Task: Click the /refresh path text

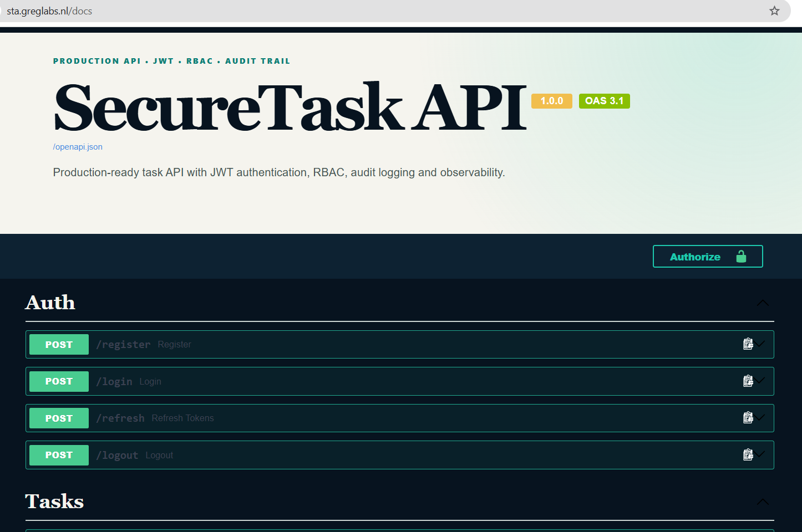Action: click(120, 418)
